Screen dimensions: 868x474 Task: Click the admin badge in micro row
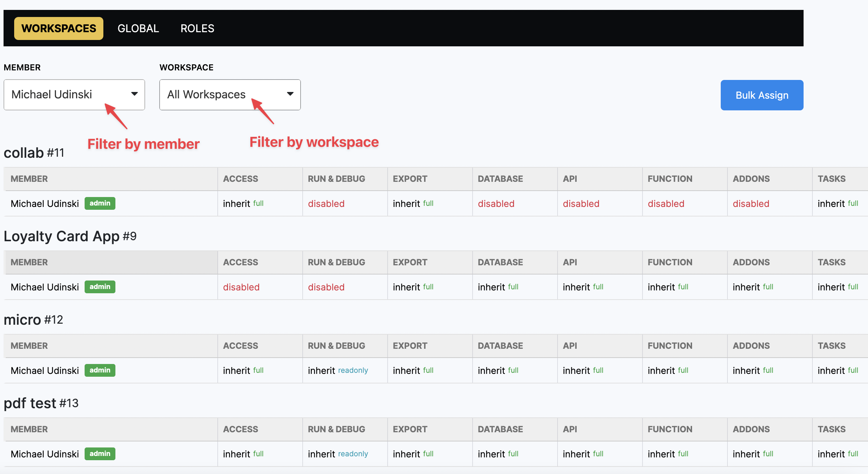pyautogui.click(x=100, y=370)
